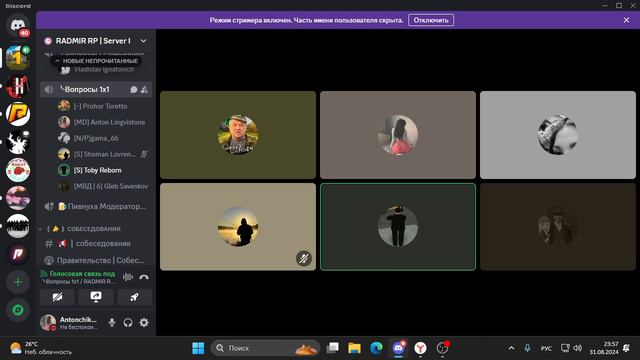The height and width of the screenshot is (360, 640).
Task: Switch РУС input language
Action: click(x=546, y=348)
